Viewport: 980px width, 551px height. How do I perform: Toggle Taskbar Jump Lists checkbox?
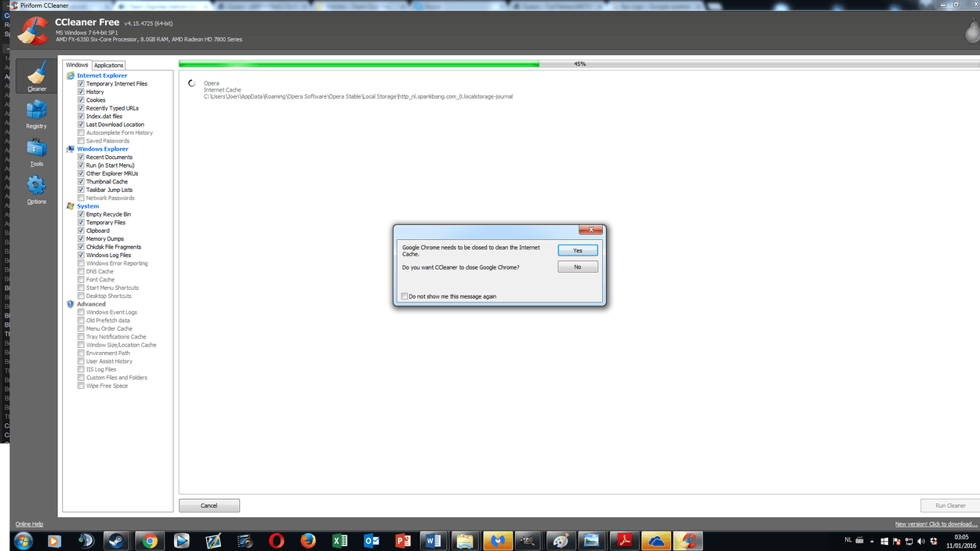(81, 190)
